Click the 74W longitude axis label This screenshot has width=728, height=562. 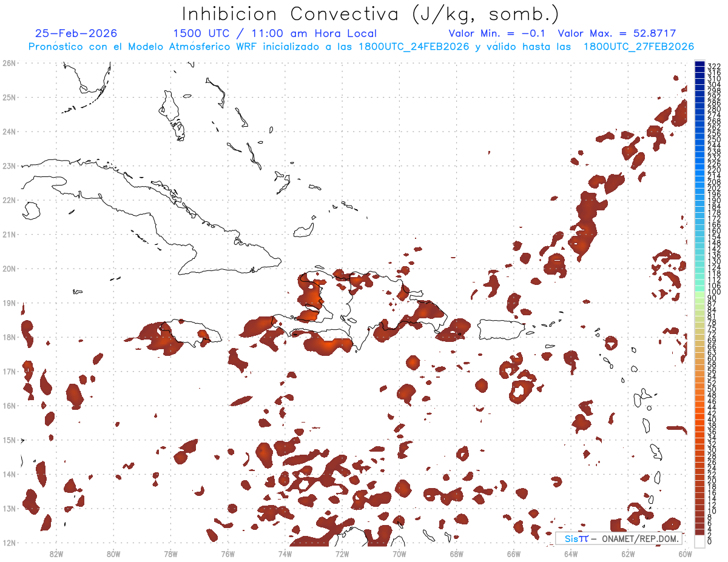tap(285, 553)
